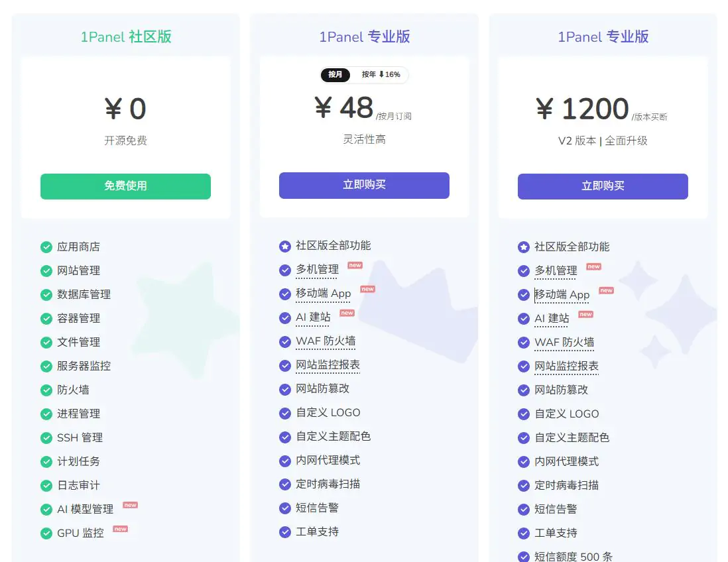728x562 pixels.
Task: Click the check icon next to 自定义 LOGO
Action: click(284, 414)
